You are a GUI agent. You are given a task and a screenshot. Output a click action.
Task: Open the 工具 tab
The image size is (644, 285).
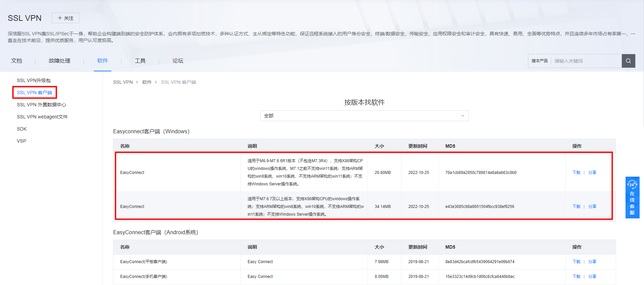coord(140,61)
